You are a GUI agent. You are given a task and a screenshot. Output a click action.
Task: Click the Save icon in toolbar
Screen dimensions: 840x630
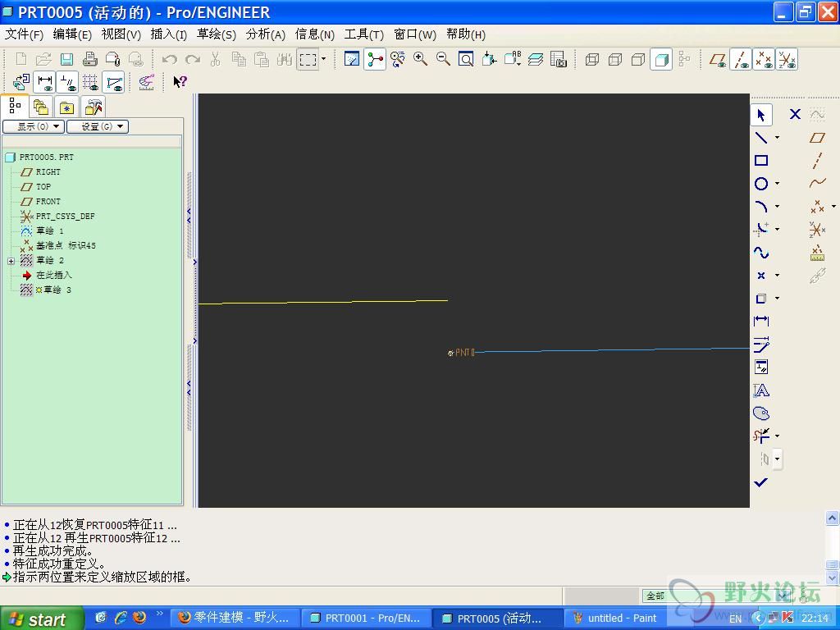67,59
